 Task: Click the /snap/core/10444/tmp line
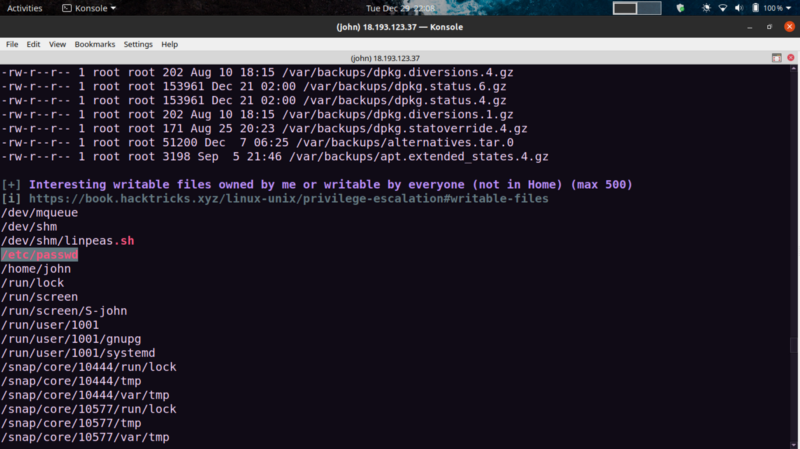[x=71, y=381]
